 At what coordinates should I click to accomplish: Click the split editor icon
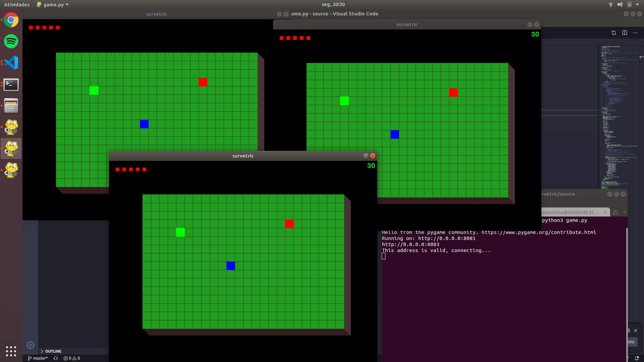click(x=625, y=33)
